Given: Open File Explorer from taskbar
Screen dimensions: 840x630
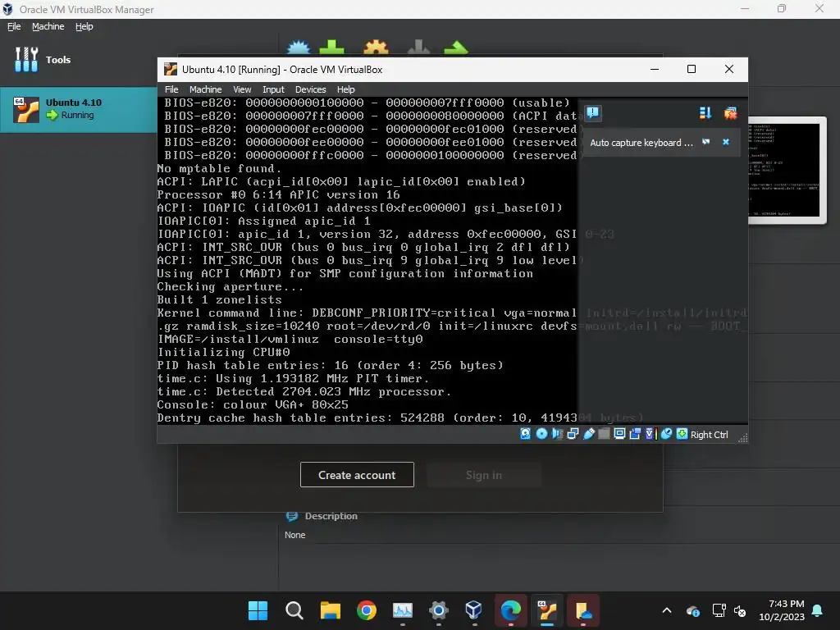Looking at the screenshot, I should [331, 610].
